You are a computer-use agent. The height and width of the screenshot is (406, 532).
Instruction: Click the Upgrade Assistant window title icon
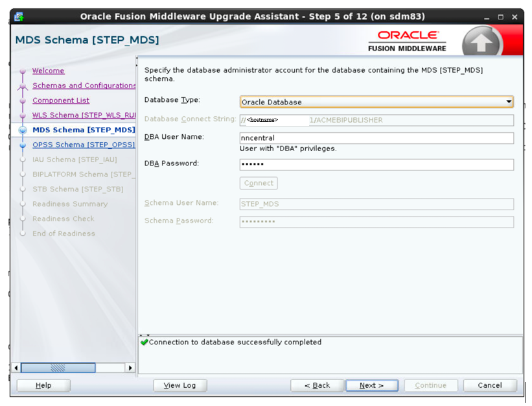coord(19,17)
